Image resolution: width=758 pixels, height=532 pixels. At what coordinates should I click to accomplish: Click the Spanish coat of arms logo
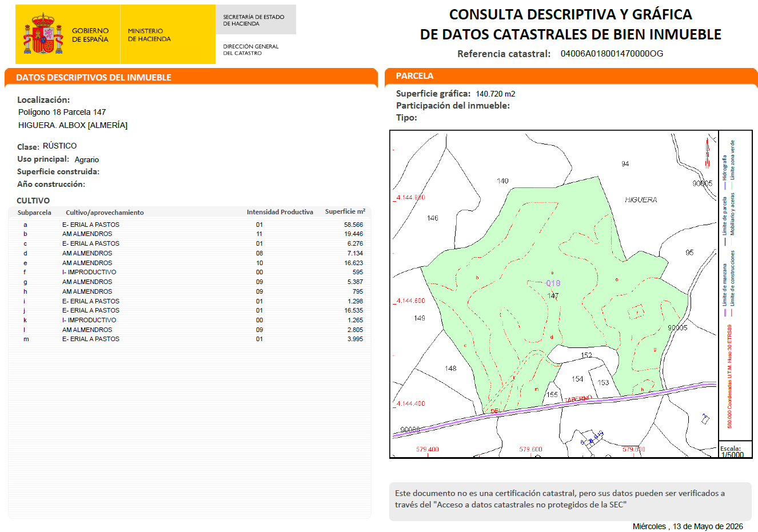click(43, 34)
